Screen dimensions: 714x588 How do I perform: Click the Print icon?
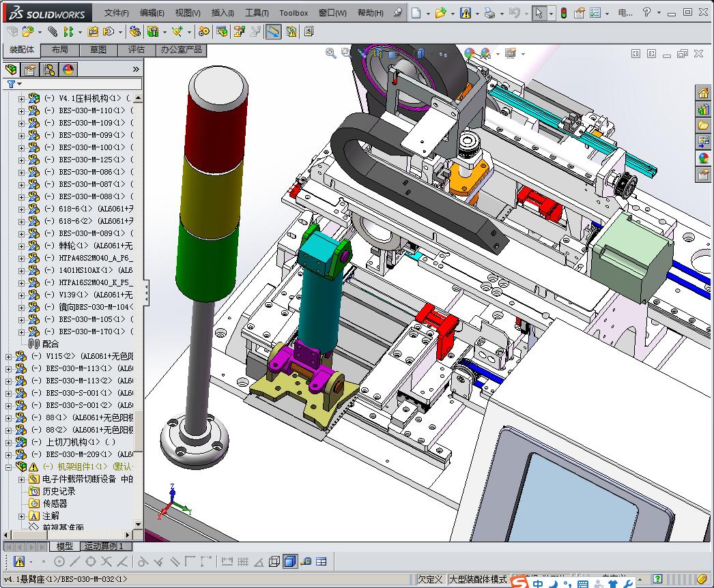click(x=489, y=13)
